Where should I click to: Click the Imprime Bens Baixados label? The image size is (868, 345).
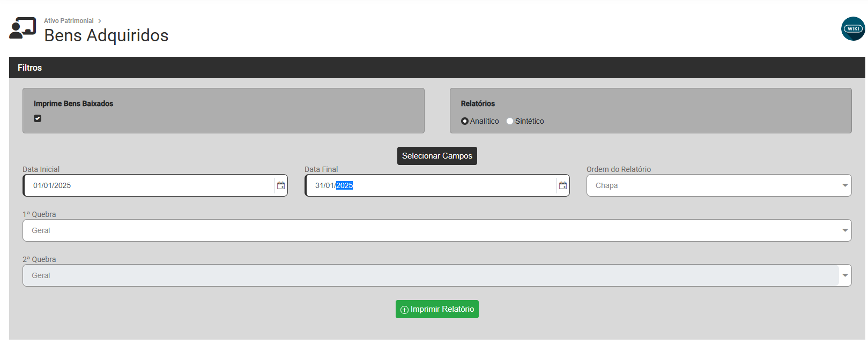point(73,103)
